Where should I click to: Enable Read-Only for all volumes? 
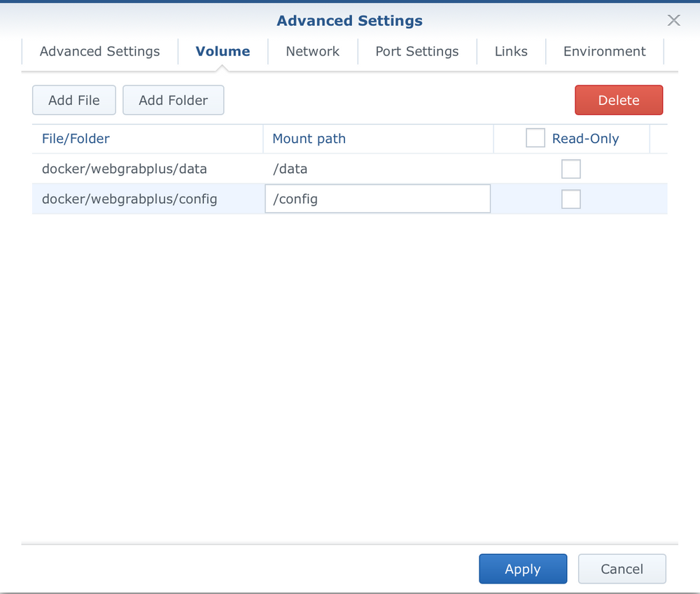535,138
